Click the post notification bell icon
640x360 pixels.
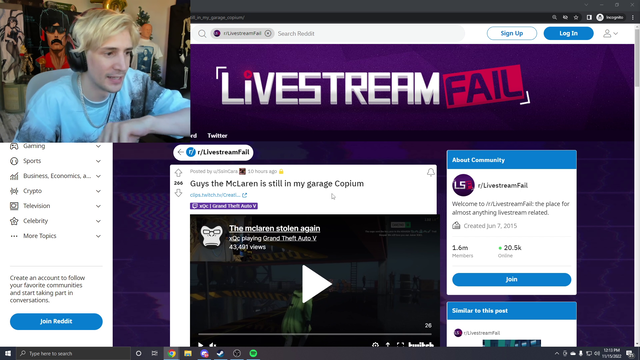[431, 172]
